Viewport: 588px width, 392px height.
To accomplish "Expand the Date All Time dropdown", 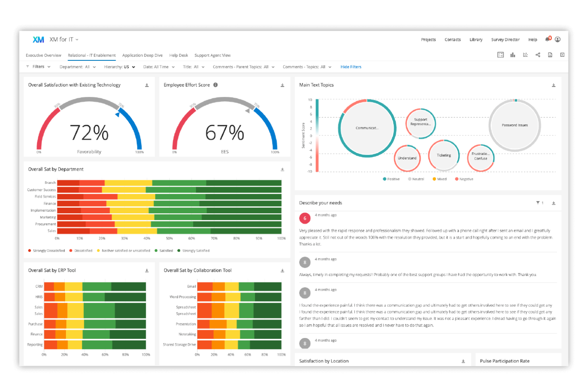I will tap(158, 67).
